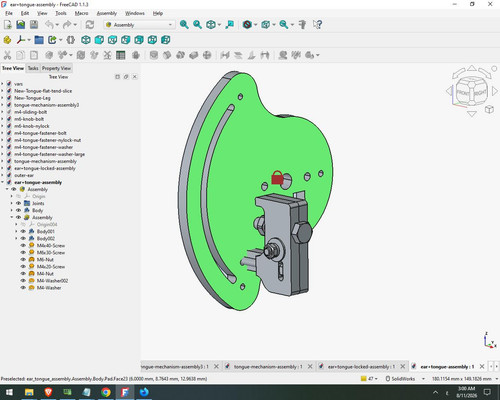
Task: Open a document with the folder icon
Action: click(x=21, y=25)
